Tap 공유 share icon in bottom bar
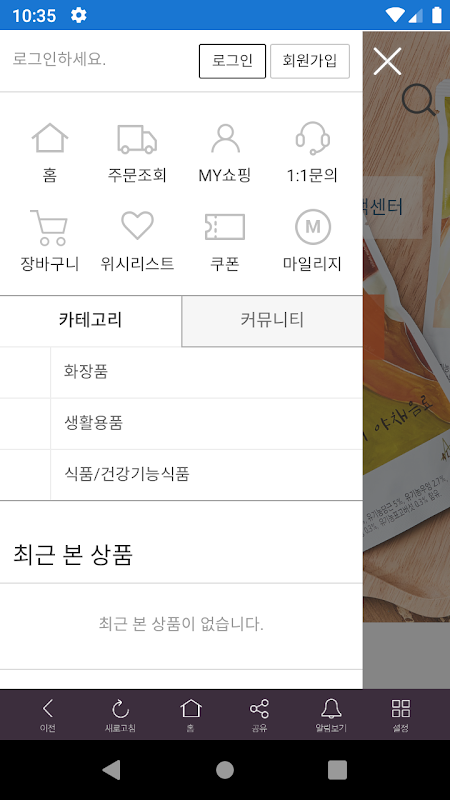Screen dimensions: 450x800 point(259,715)
